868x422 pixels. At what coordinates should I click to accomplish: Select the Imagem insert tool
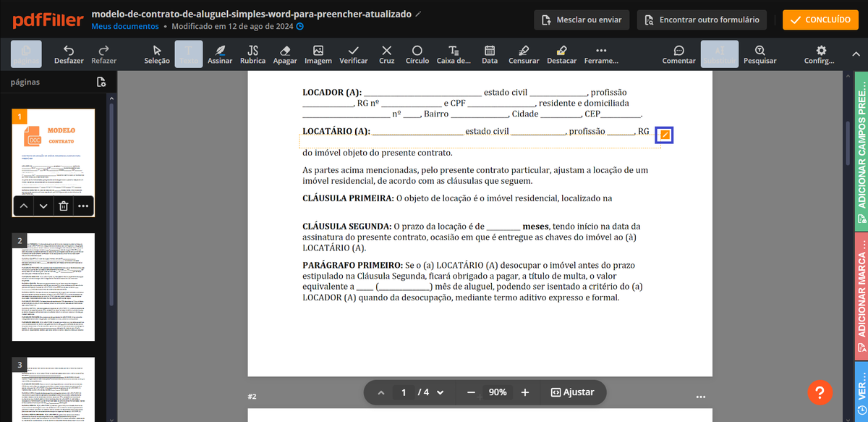318,54
